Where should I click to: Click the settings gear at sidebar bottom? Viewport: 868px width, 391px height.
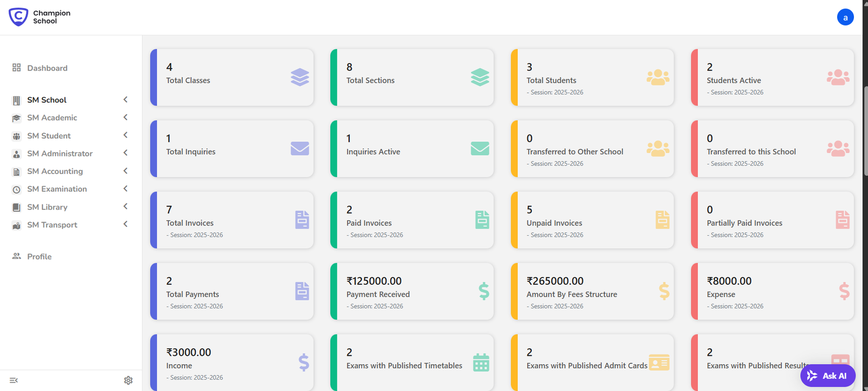coord(128,380)
